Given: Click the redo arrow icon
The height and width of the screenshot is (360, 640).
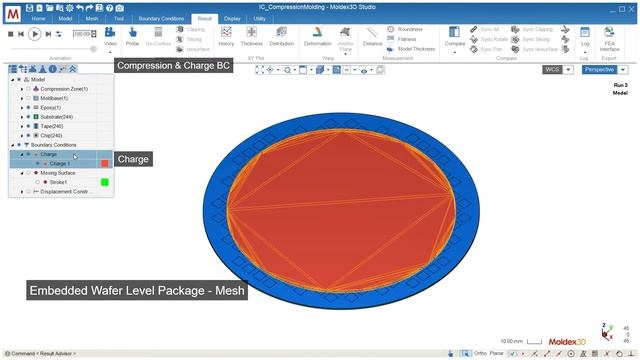Looking at the screenshot, I should 89,8.
